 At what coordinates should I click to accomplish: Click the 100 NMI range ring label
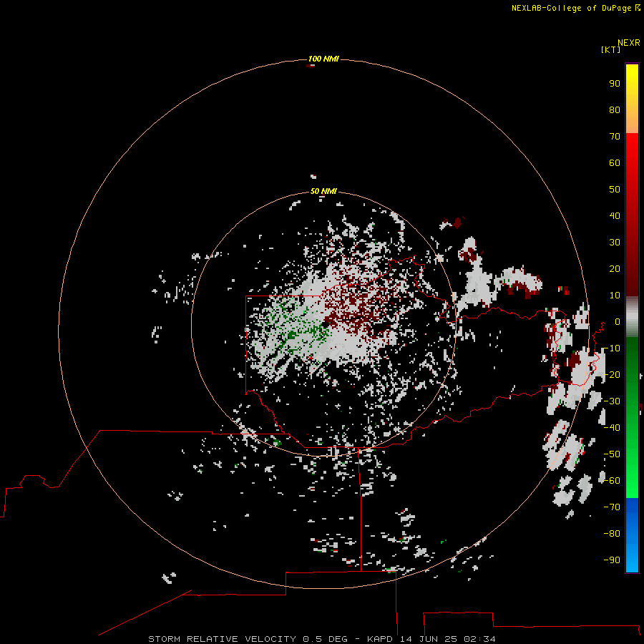pyautogui.click(x=323, y=59)
